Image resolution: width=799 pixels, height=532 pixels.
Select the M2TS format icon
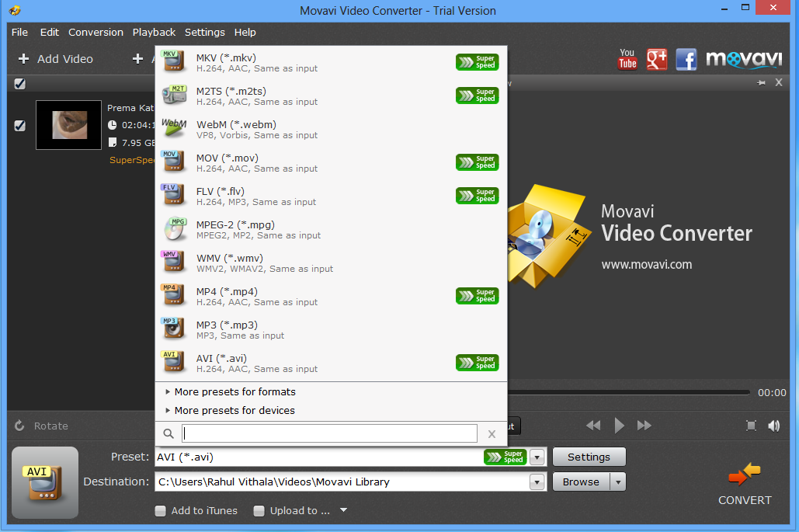pos(174,95)
